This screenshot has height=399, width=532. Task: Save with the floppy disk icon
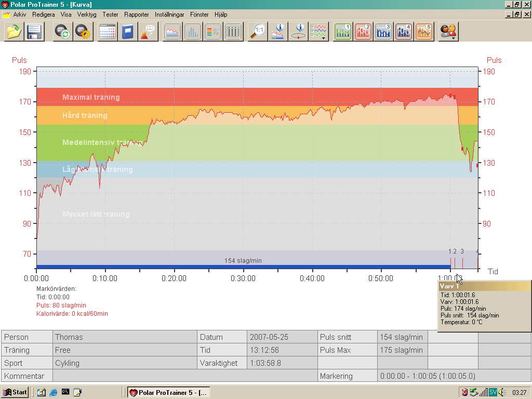tap(34, 32)
